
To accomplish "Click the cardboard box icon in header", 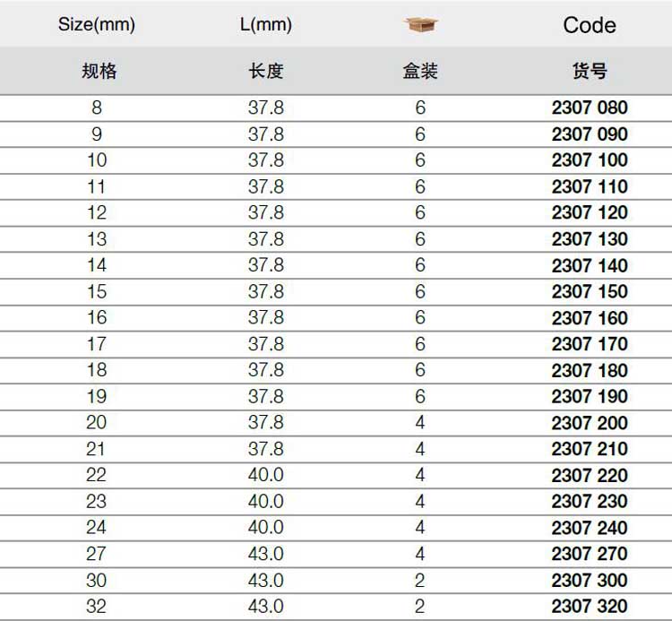I will pos(420,25).
